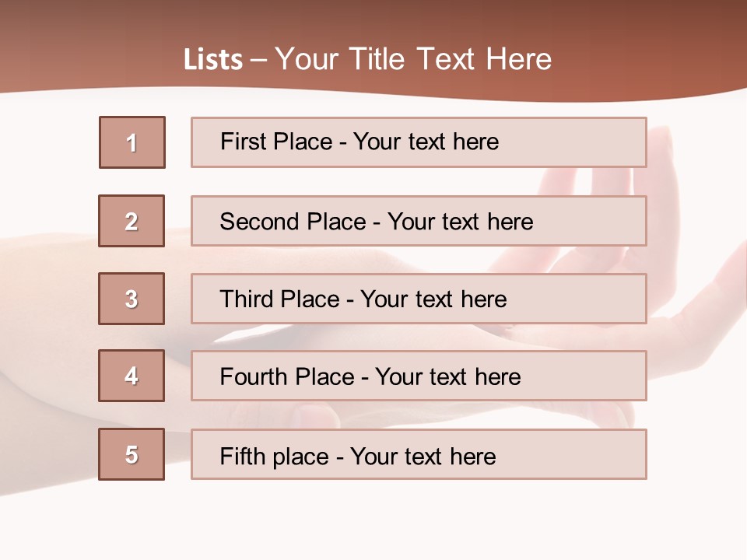Select the number 4 box

(132, 376)
